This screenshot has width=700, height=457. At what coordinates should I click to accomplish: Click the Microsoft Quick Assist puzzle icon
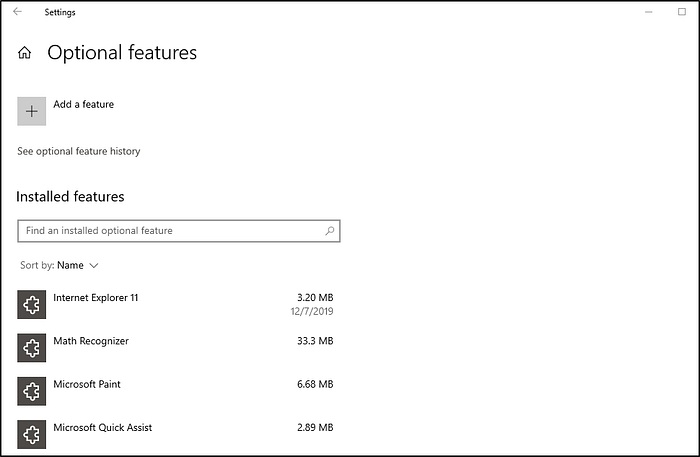pos(32,435)
